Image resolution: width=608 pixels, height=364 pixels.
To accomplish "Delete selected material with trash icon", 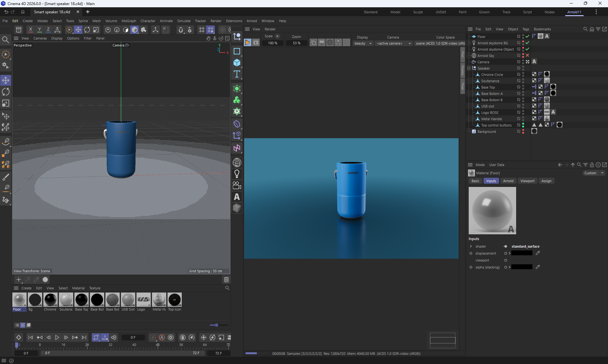I will point(226,280).
